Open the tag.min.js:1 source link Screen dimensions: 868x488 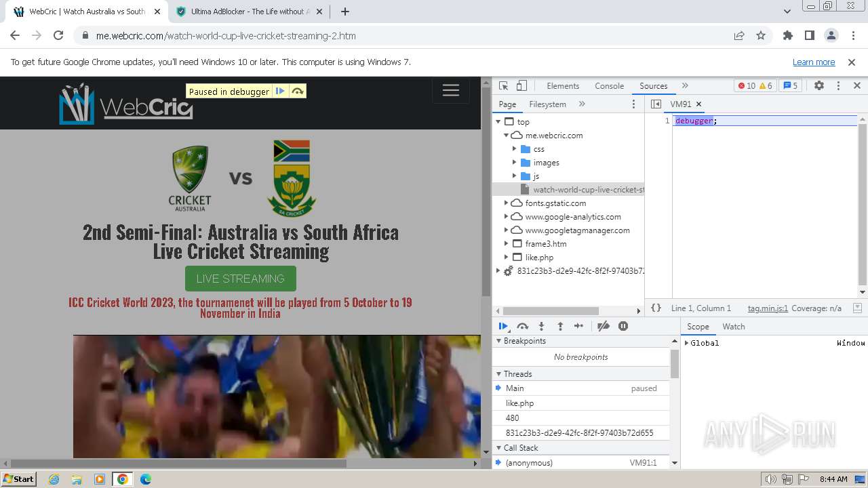pyautogui.click(x=768, y=308)
